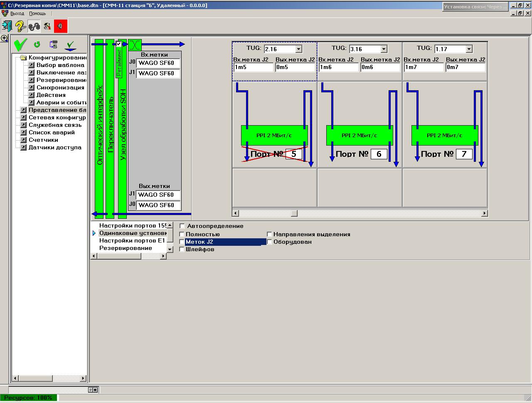Select Служебная связь tree item
The width and height of the screenshot is (532, 403).
pos(55,125)
